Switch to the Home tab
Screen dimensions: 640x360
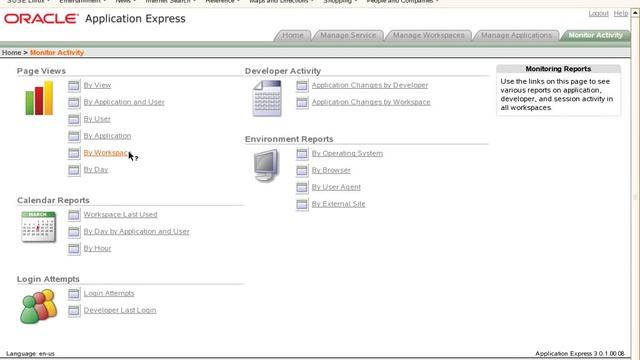point(293,36)
